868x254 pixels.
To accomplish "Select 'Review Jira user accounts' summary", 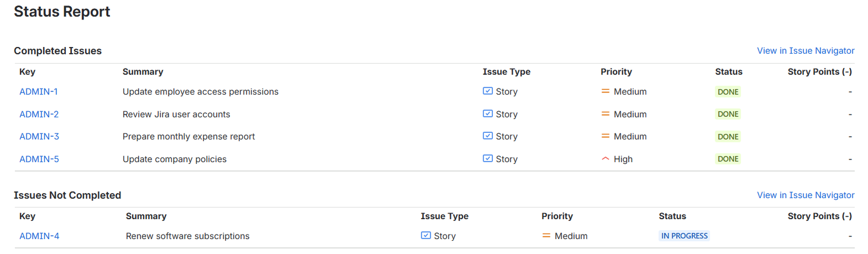I will (x=176, y=115).
